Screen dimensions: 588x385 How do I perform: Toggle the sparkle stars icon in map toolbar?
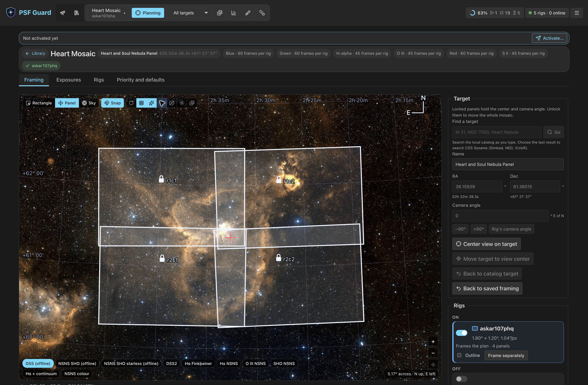(x=151, y=103)
